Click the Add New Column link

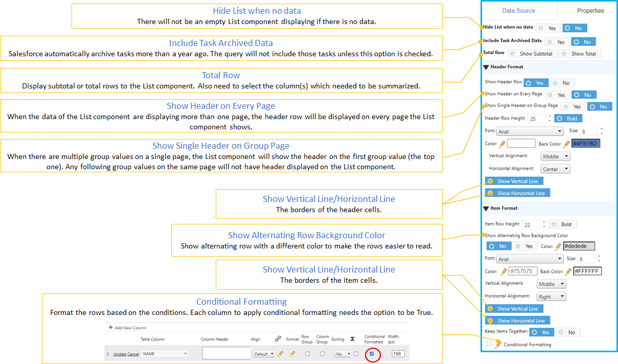coord(130,328)
